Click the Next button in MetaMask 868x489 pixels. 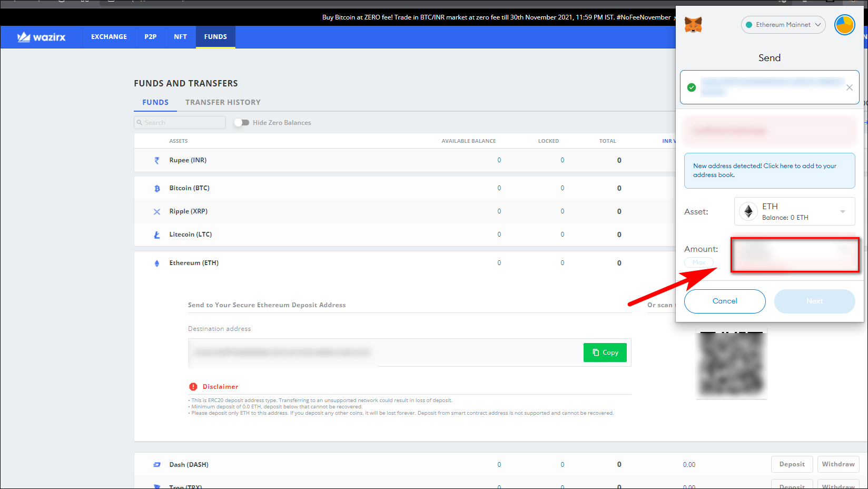(815, 301)
